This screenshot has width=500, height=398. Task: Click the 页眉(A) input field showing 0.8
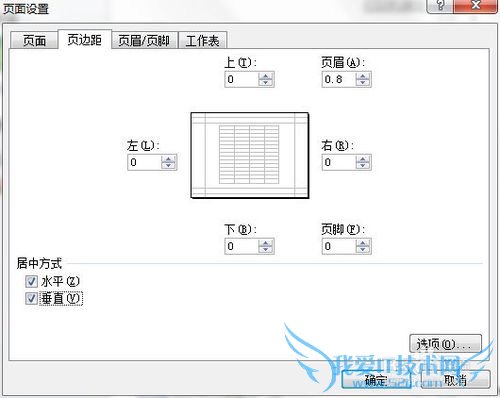339,80
